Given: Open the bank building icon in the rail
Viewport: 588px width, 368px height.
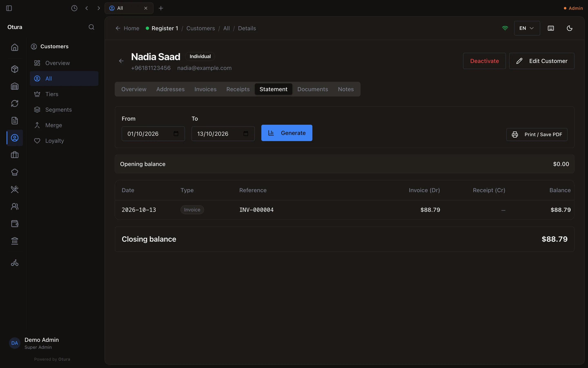Looking at the screenshot, I should pos(14,241).
